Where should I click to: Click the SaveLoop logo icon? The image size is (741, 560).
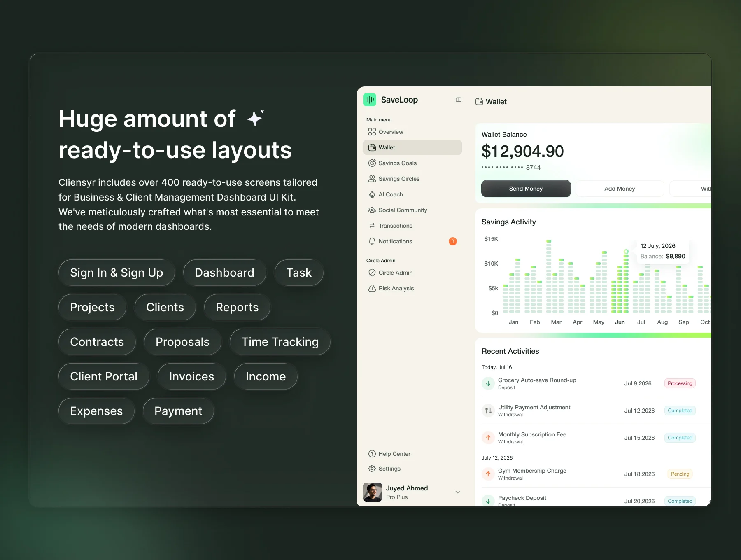[370, 100]
